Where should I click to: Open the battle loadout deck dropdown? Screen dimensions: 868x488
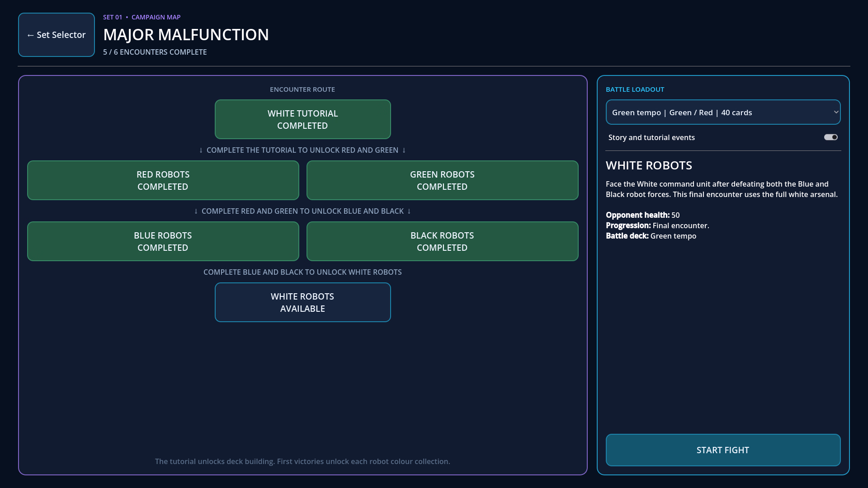(x=723, y=112)
